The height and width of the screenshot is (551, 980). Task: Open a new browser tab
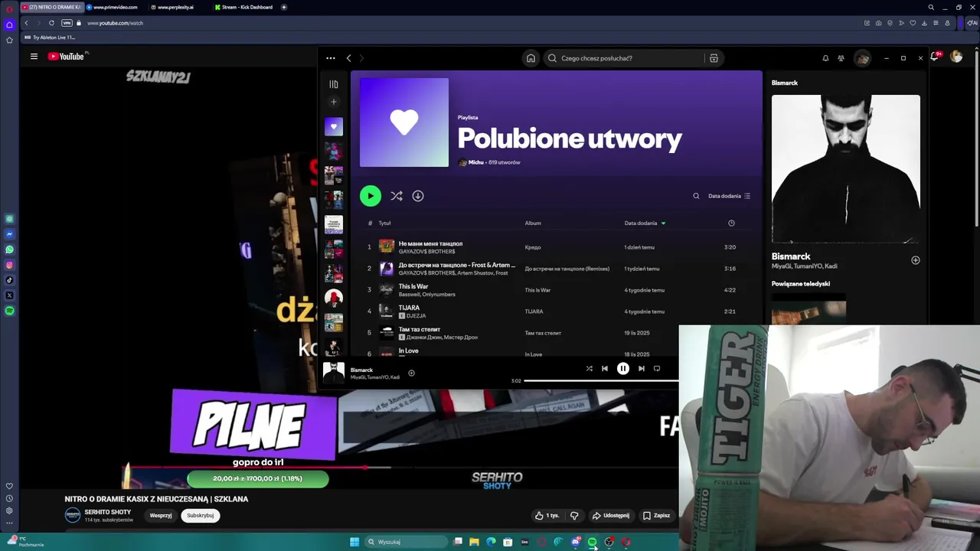284,7
